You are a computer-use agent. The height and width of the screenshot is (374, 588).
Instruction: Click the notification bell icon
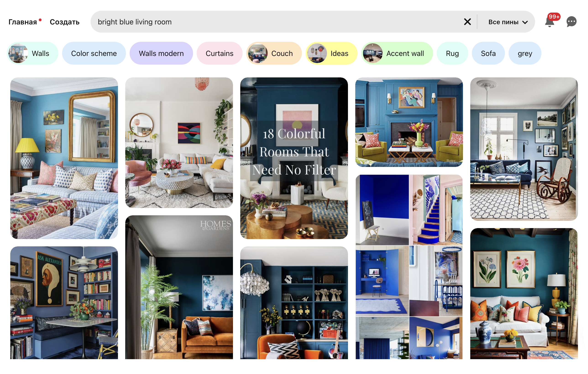[550, 21]
